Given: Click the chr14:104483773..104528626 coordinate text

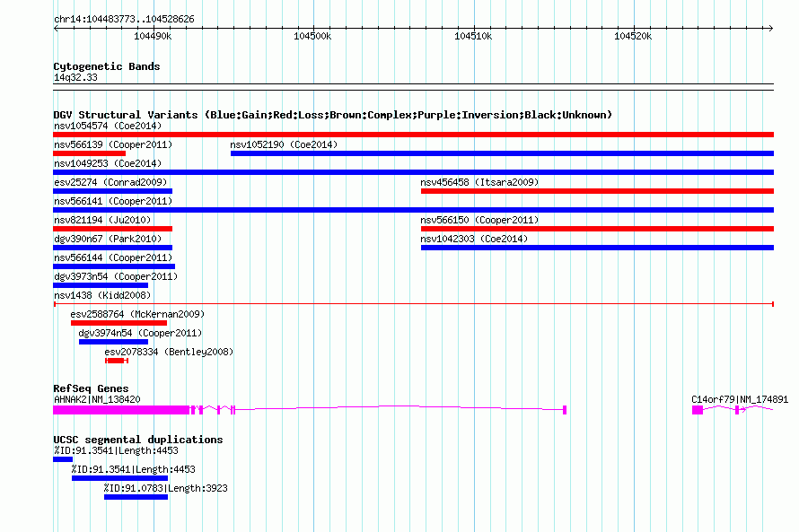Looking at the screenshot, I should 124,20.
